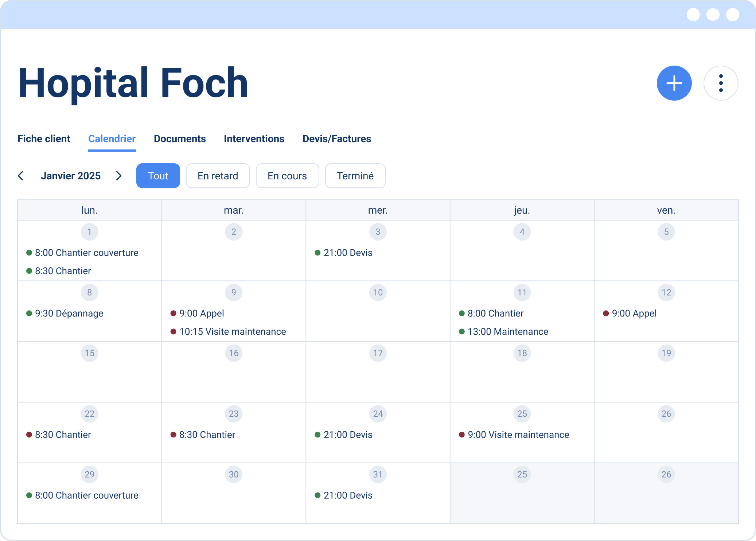Select day 23 in the calendar
The height and width of the screenshot is (541, 756).
234,414
